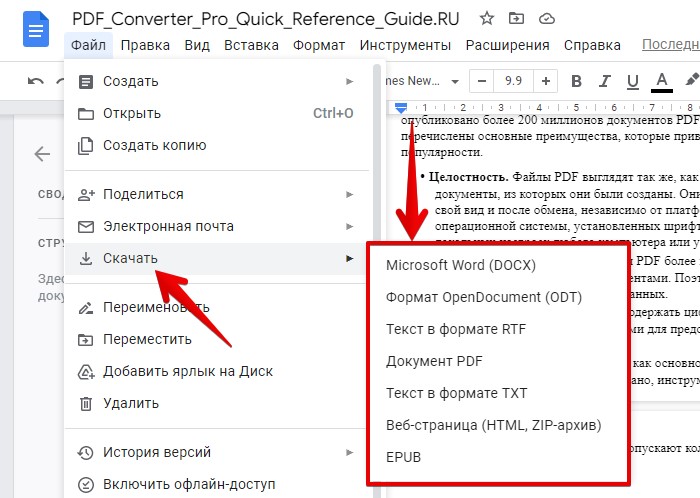Expand the Поделиться submenu arrow
The image size is (700, 498).
[350, 195]
